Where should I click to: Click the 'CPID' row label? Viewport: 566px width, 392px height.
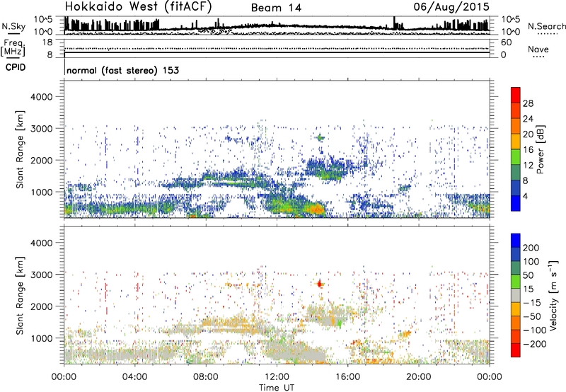pyautogui.click(x=16, y=67)
